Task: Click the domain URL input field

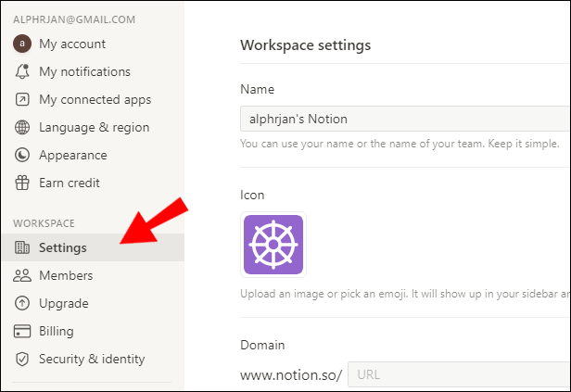Action: click(459, 374)
